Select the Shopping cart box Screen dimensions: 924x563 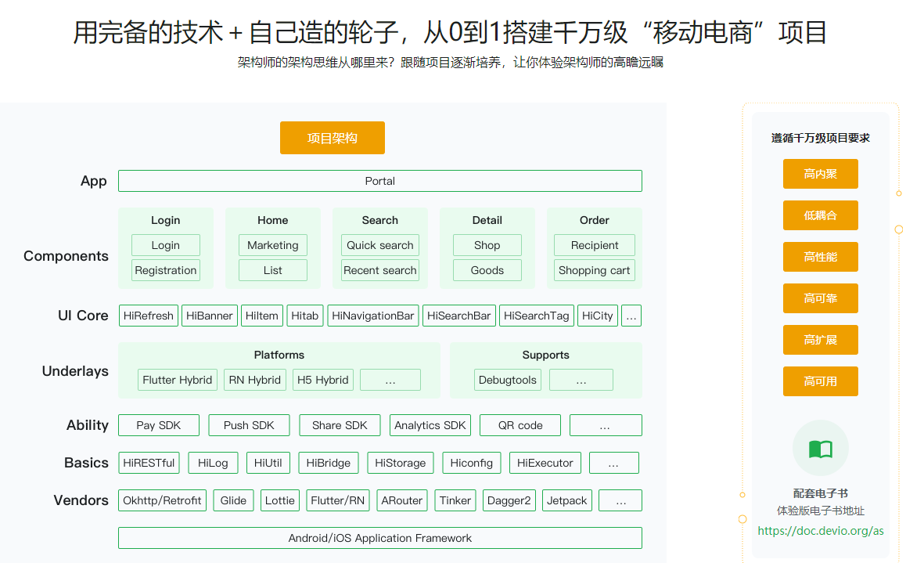click(594, 270)
